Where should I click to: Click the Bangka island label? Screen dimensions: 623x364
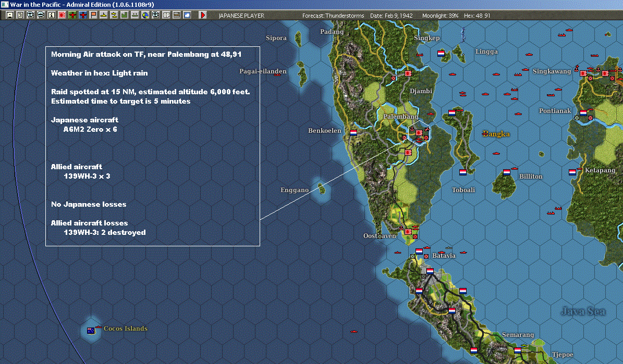496,134
